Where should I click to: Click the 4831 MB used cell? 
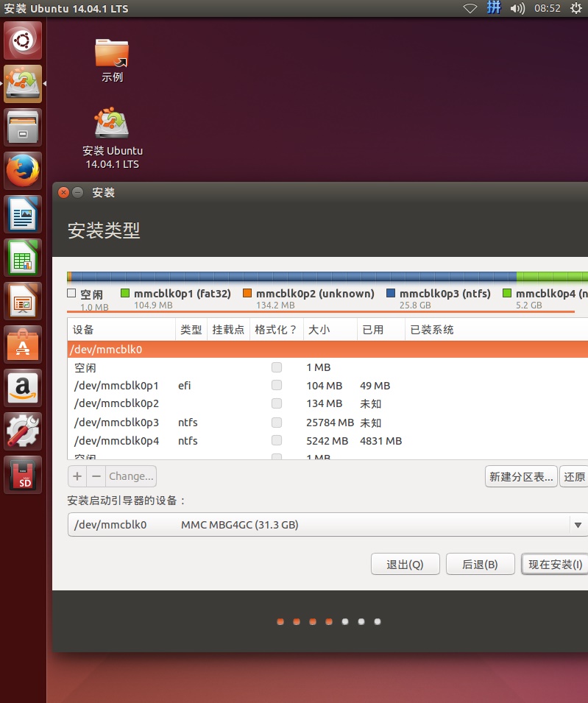click(x=381, y=441)
